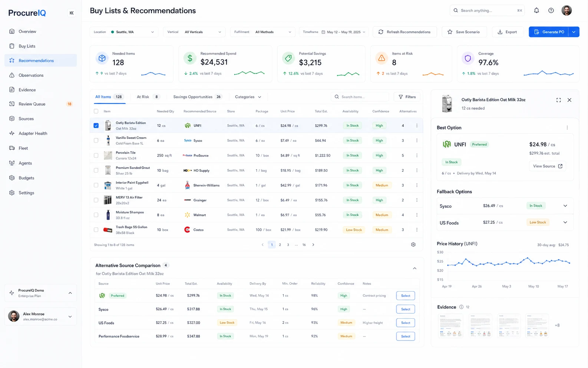Open Adapter Health in the sidebar
This screenshot has width=588, height=368.
click(40, 134)
